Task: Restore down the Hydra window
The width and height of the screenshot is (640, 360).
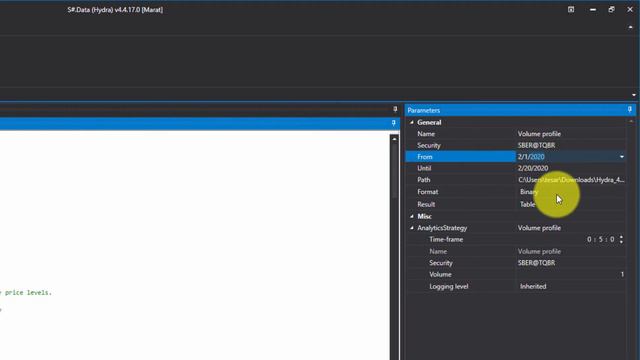Action: [x=611, y=9]
